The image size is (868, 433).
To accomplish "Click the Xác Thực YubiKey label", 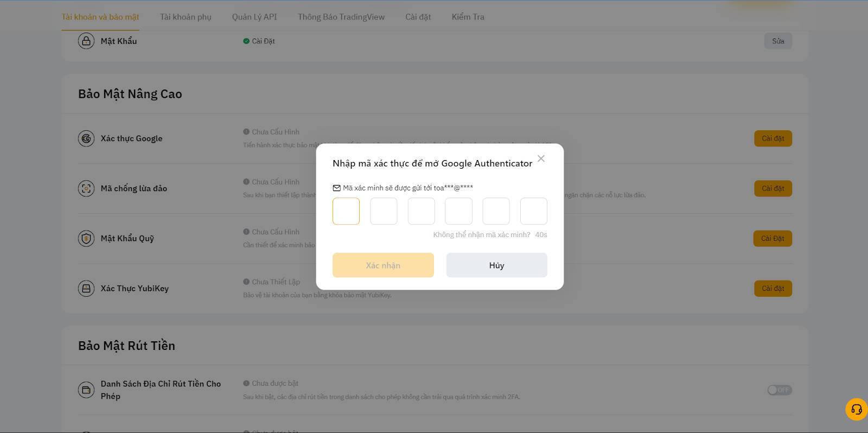I will pyautogui.click(x=135, y=288).
